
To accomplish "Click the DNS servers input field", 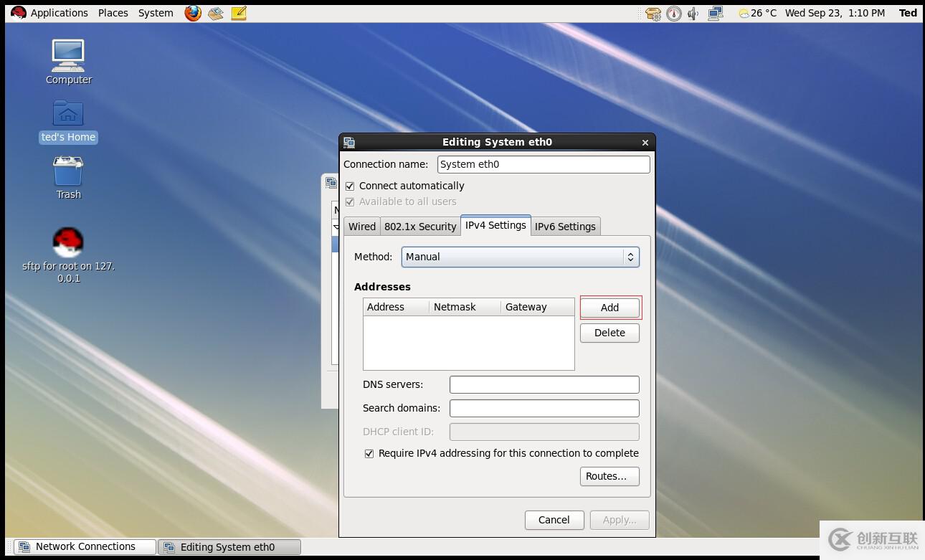I will click(544, 384).
